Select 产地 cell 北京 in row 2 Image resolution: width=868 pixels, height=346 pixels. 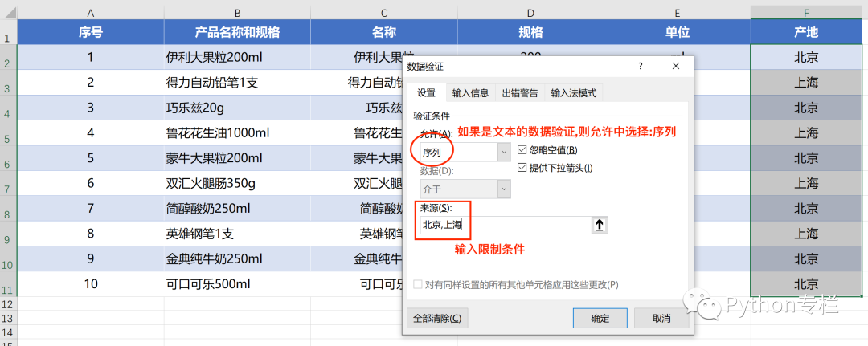point(806,57)
